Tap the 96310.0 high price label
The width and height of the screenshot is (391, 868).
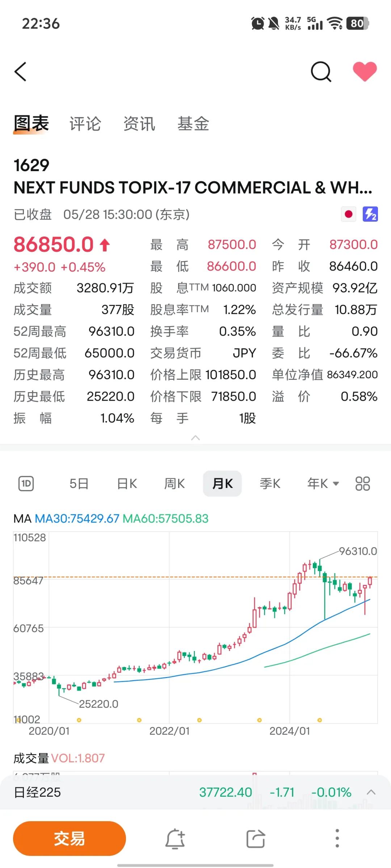coord(358,551)
